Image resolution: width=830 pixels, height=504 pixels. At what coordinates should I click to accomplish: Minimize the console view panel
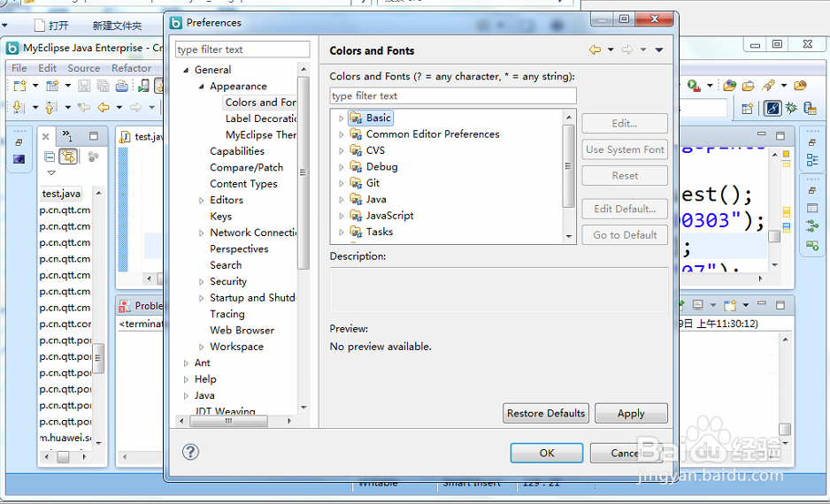coord(762,304)
